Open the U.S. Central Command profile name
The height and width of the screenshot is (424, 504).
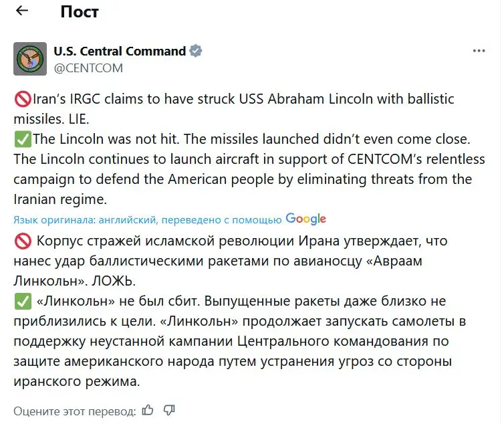[120, 51]
